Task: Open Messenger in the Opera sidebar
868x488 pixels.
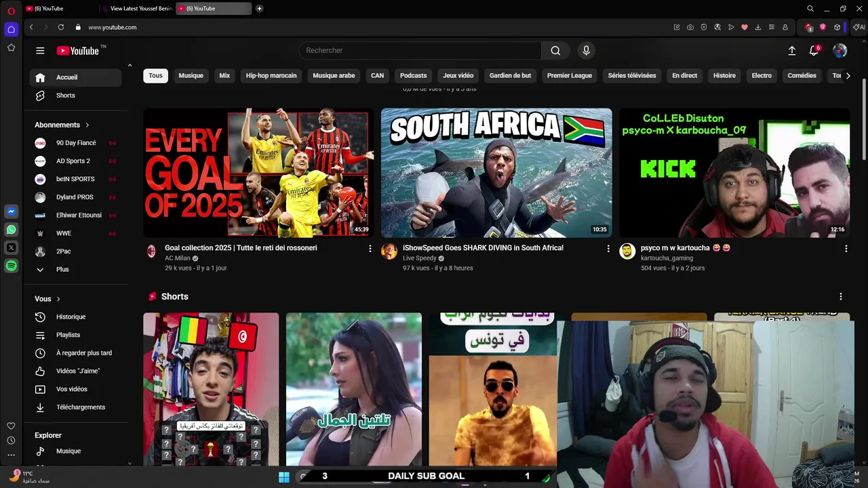Action: click(x=11, y=211)
